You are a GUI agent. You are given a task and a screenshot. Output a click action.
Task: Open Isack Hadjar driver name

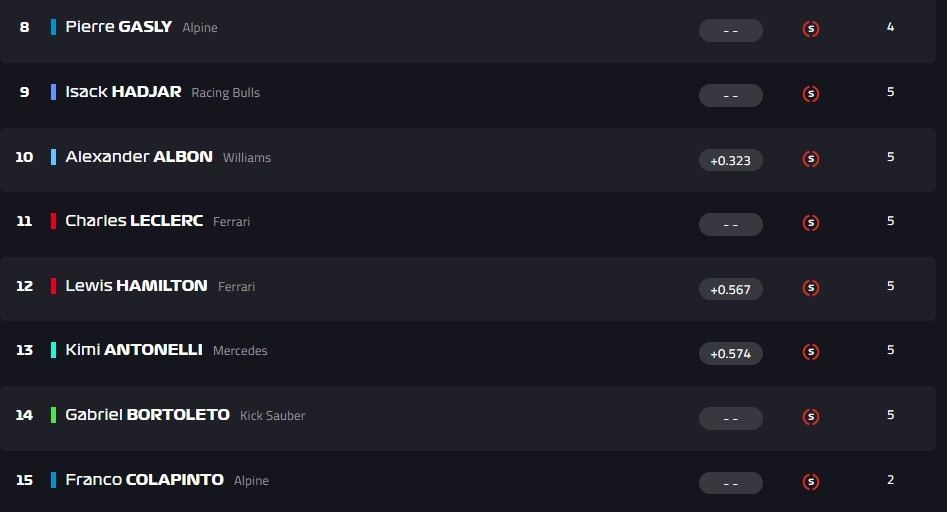pos(123,92)
